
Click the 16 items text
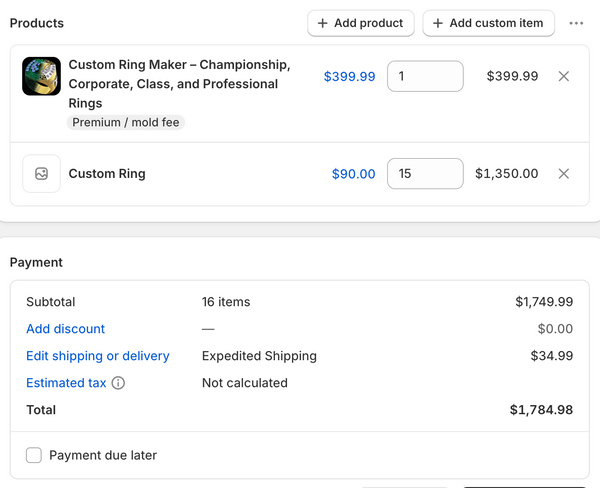click(x=226, y=302)
